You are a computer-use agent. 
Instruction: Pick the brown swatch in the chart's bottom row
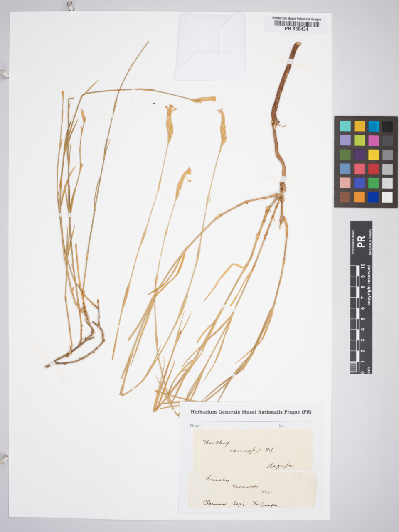[345, 197]
